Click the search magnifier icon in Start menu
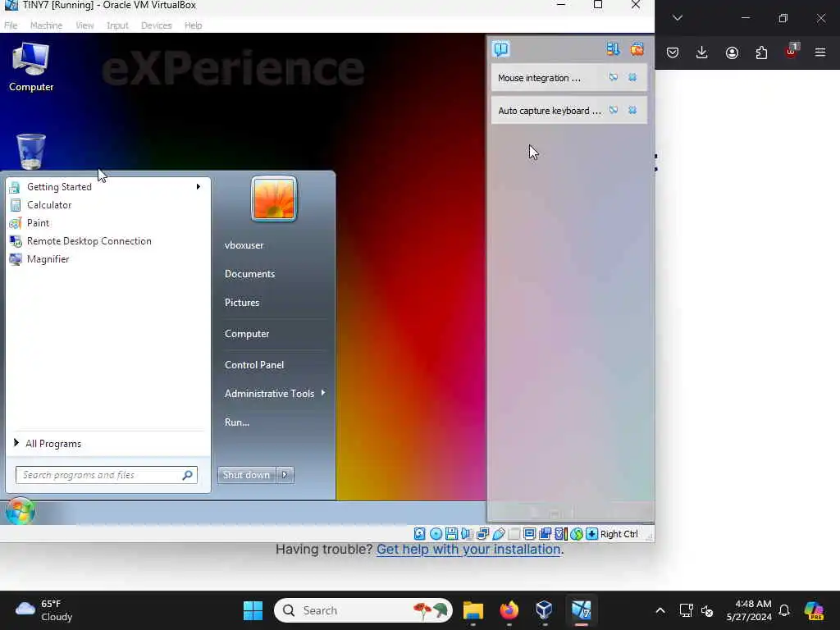The height and width of the screenshot is (630, 840). [x=188, y=475]
